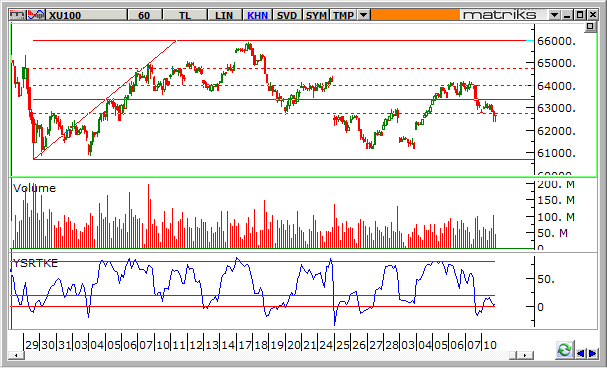Screen dimensions: 607x368
Task: Click the 65000. price axis label
Action: pos(556,63)
